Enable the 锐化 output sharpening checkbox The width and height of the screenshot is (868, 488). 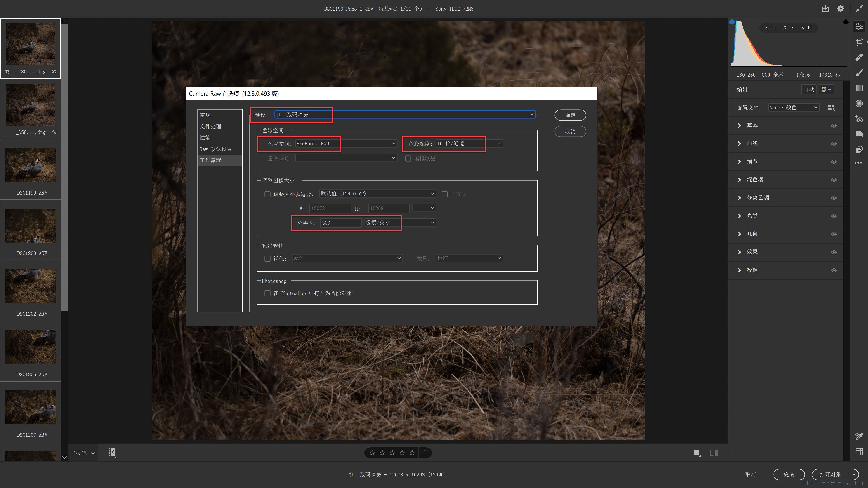268,259
